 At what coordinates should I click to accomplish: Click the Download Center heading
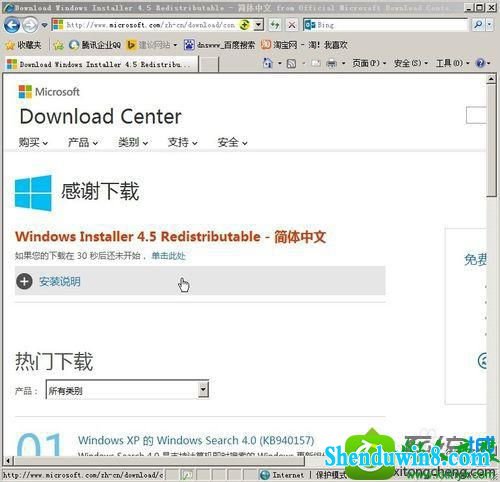[101, 117]
